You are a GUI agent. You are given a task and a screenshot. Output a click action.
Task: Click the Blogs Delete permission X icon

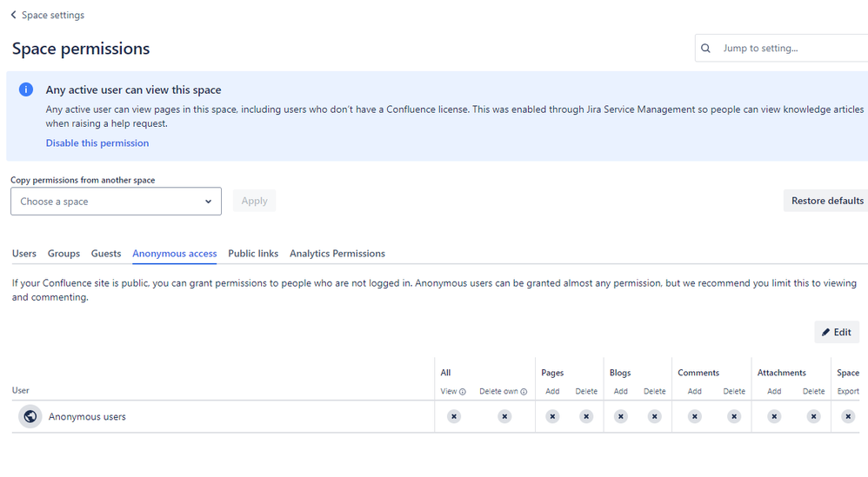pos(654,416)
